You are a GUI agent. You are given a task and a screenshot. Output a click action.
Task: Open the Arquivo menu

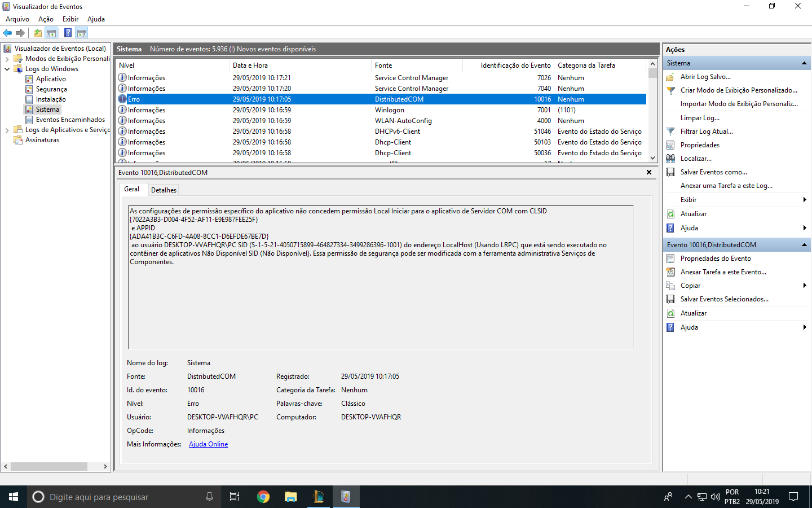coord(17,19)
